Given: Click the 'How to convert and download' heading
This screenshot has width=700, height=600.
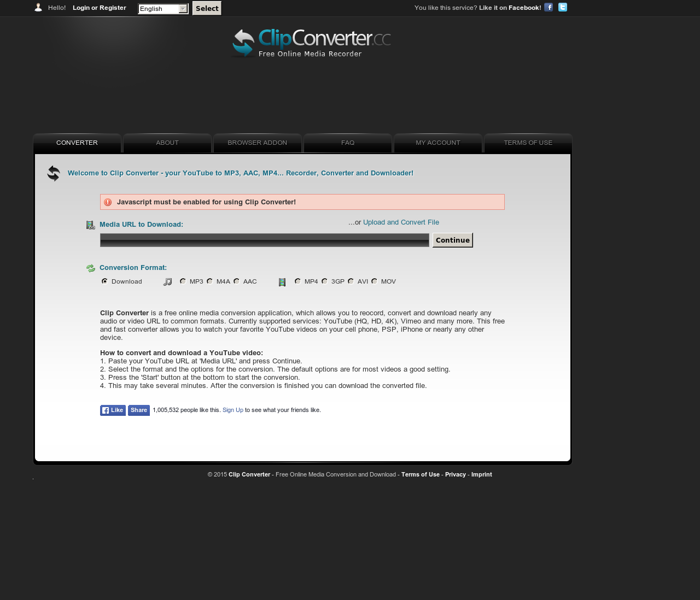Looking at the screenshot, I should (x=182, y=353).
